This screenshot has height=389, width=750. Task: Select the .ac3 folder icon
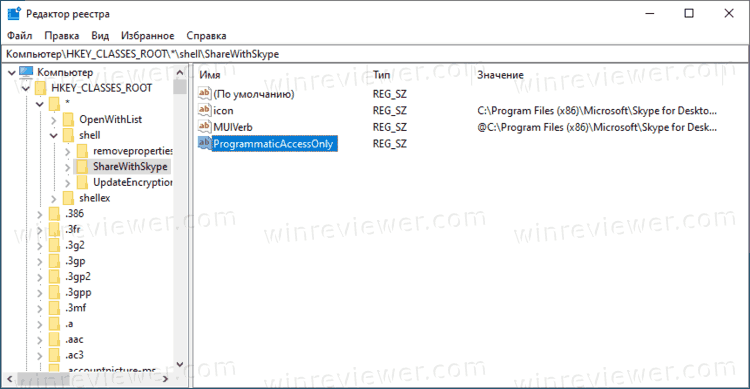(x=55, y=355)
